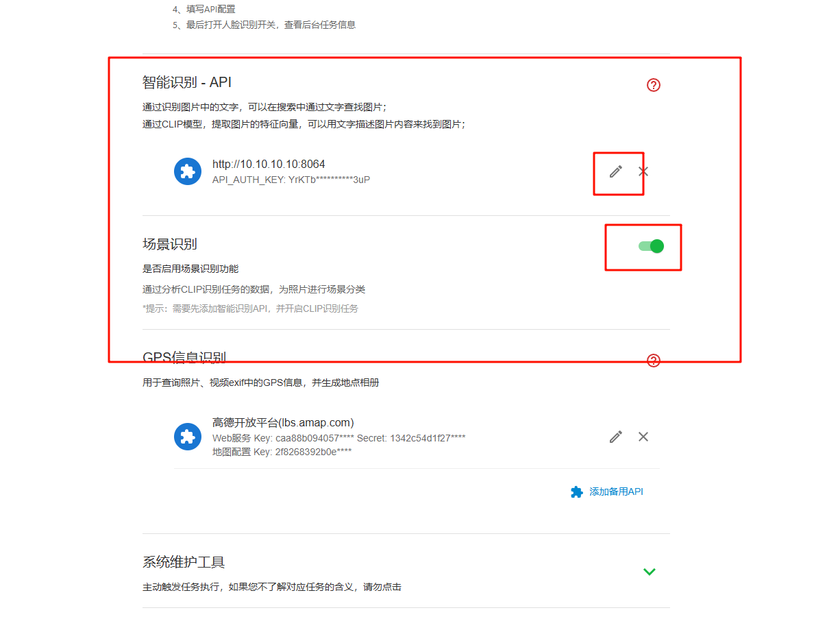Click the Web服务 Key and Secret line
The height and width of the screenshot is (619, 840).
[x=339, y=437]
